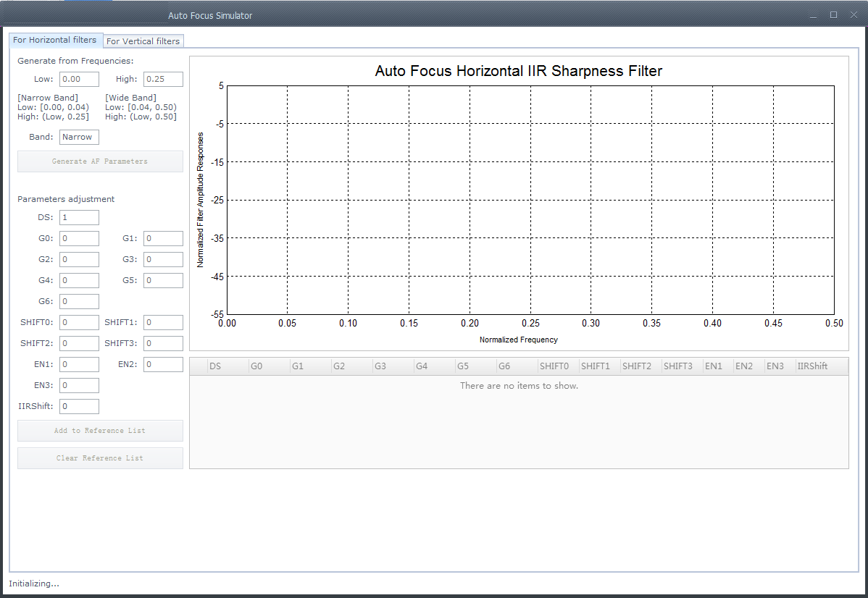Click the SHIFT0 input field
This screenshot has height=598, width=868.
point(79,322)
